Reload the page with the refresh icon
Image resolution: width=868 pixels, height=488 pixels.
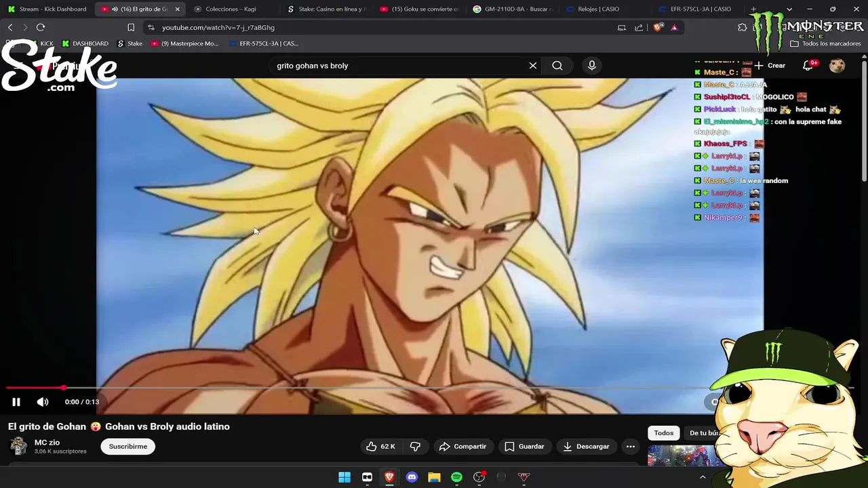(x=41, y=28)
